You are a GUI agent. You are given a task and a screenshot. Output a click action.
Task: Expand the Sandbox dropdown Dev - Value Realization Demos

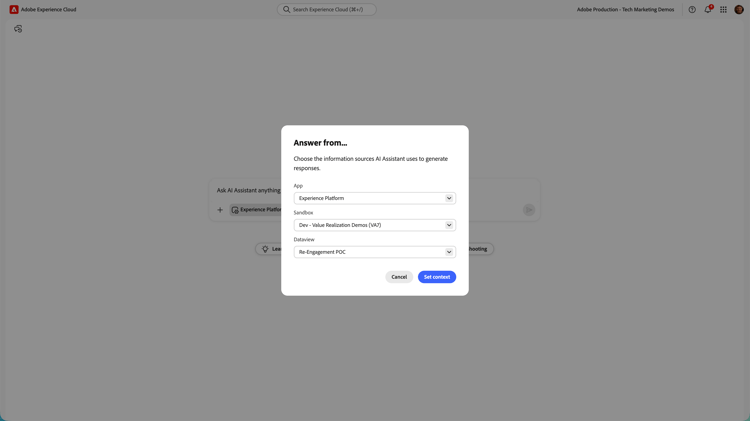click(x=375, y=225)
